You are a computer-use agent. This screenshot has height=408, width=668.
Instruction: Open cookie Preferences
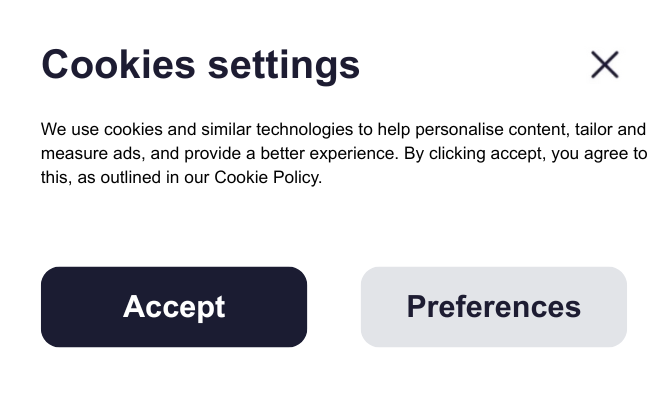(493, 307)
